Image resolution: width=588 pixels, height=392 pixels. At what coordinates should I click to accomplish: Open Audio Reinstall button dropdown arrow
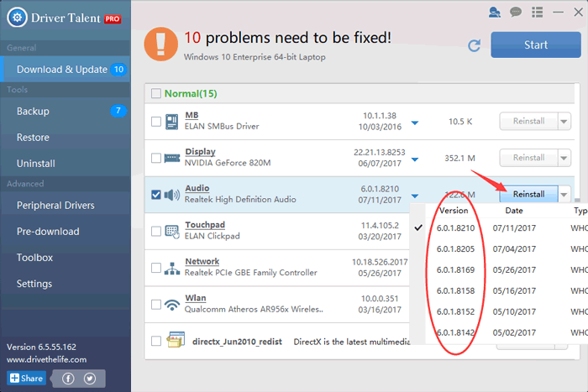tap(564, 195)
